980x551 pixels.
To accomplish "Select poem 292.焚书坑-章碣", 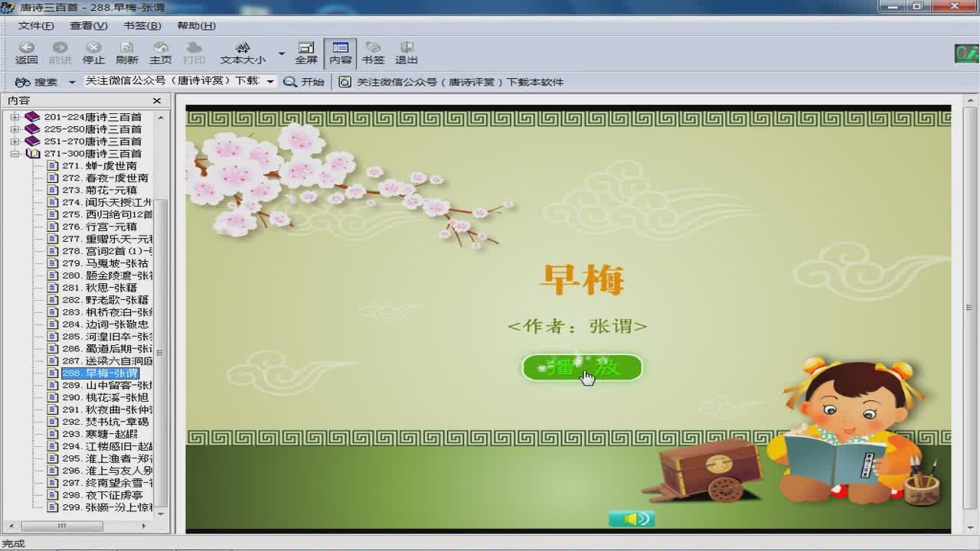I will click(x=106, y=422).
